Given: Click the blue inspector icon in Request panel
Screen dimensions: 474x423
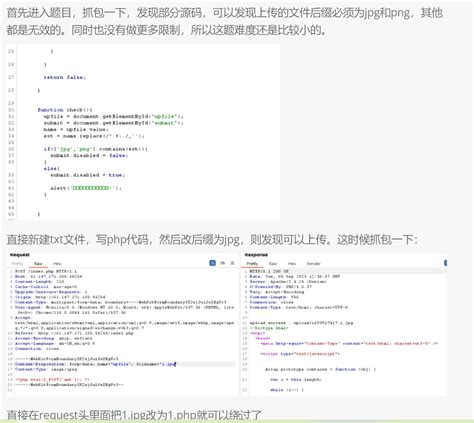Looking at the screenshot, I should (x=212, y=263).
